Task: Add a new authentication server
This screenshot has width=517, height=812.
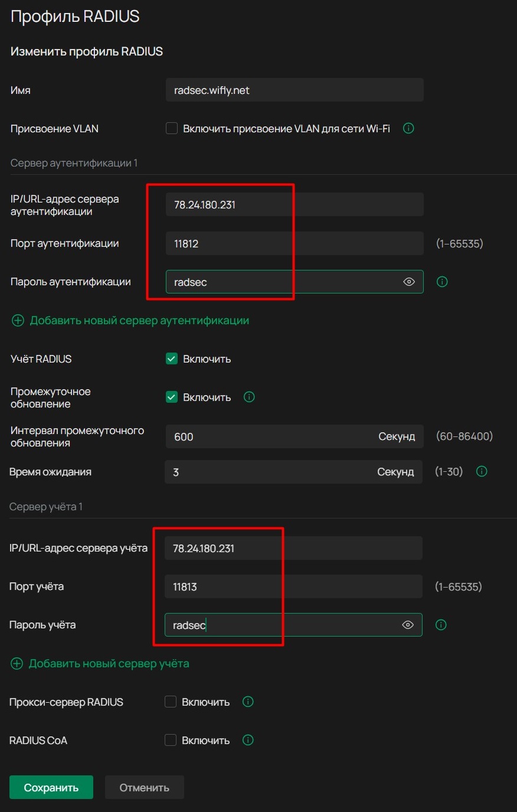Action: (130, 321)
